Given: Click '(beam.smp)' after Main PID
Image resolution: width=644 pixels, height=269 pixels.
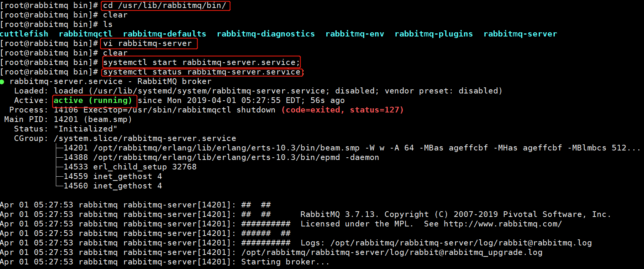Looking at the screenshot, I should pyautogui.click(x=108, y=119).
